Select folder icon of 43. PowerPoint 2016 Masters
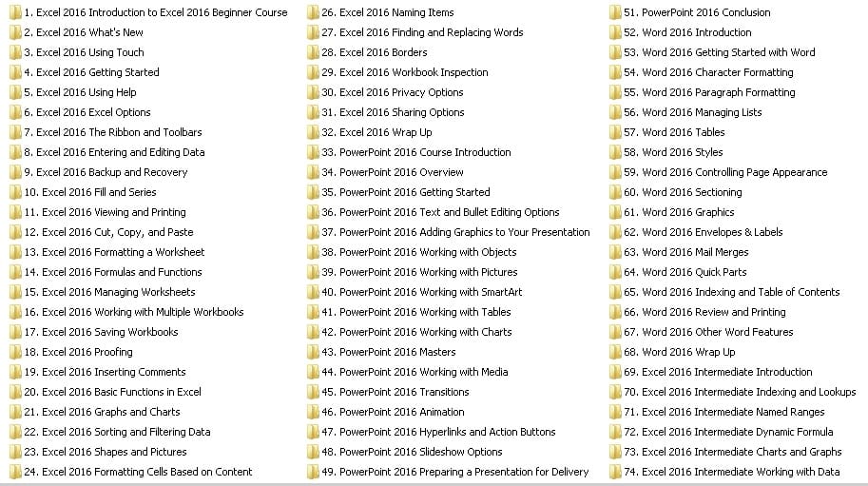 point(313,352)
